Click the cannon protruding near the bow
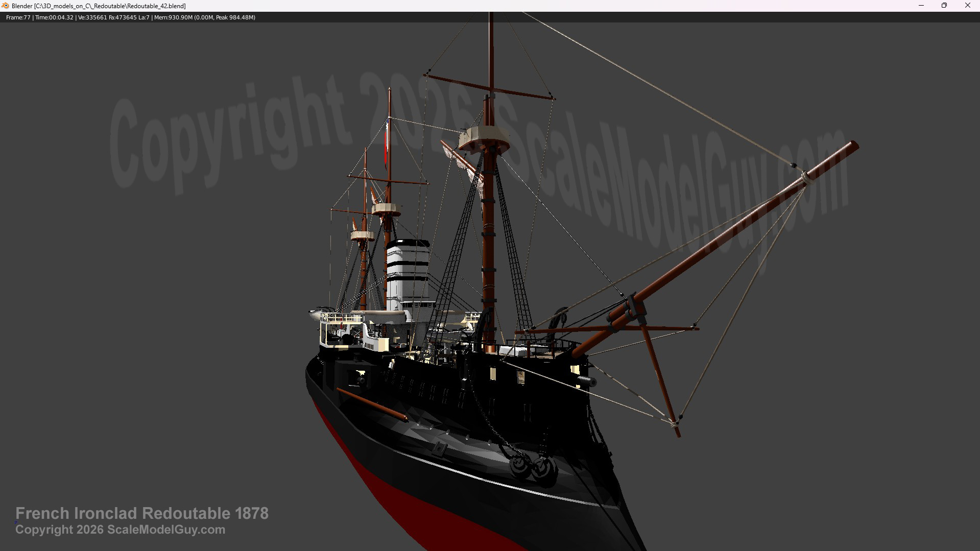 587,381
